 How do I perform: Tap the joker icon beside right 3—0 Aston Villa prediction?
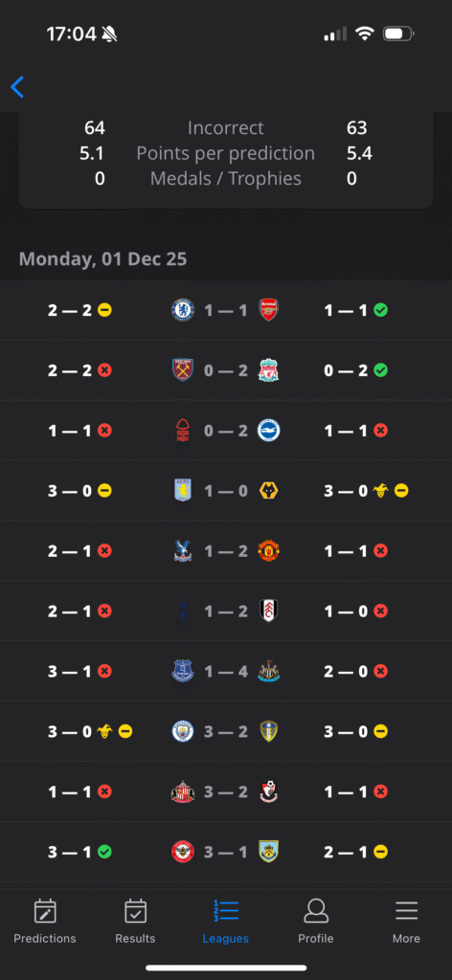pos(380,491)
